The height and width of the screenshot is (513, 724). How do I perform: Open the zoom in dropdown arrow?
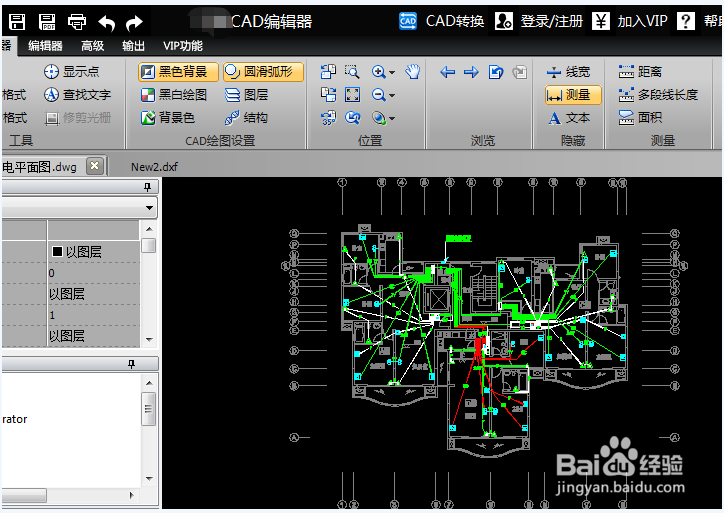(x=392, y=72)
